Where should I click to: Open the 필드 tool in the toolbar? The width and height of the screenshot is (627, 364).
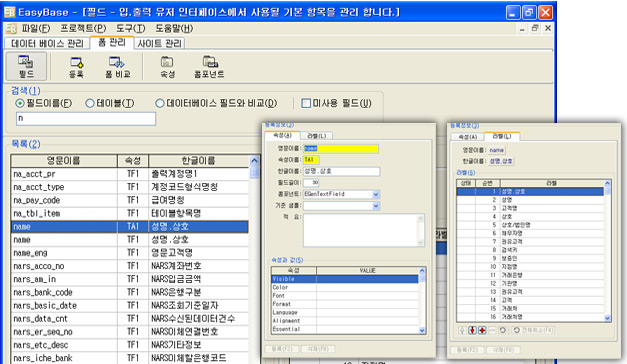[x=26, y=66]
